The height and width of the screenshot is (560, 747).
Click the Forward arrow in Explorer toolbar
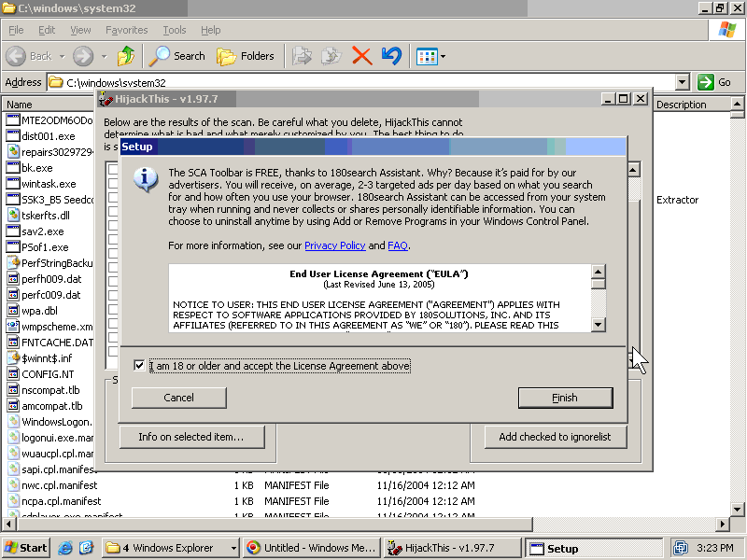tap(83, 56)
